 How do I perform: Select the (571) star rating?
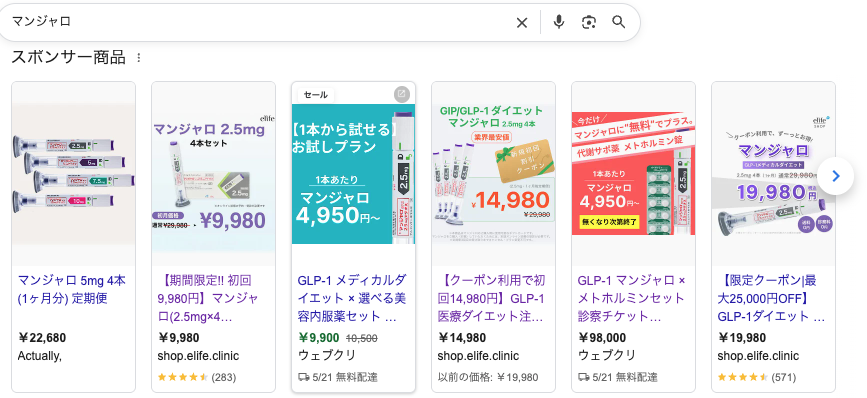757,378
